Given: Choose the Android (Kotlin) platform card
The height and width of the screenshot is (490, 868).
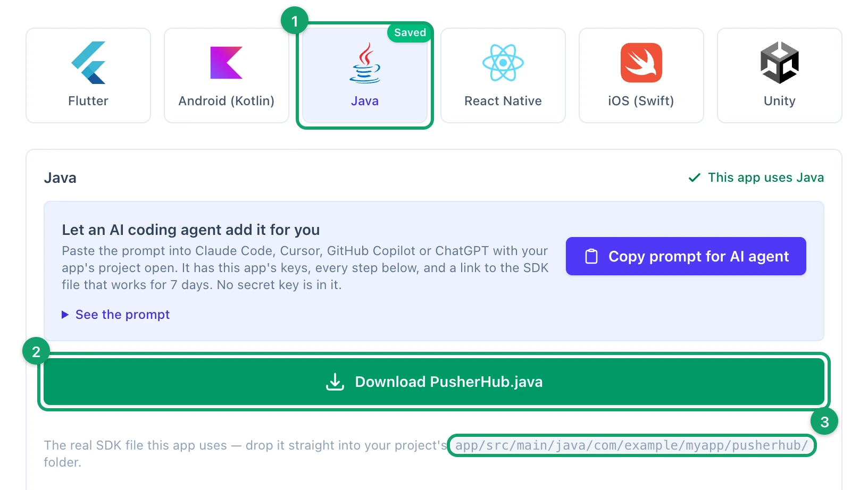Looking at the screenshot, I should (227, 75).
